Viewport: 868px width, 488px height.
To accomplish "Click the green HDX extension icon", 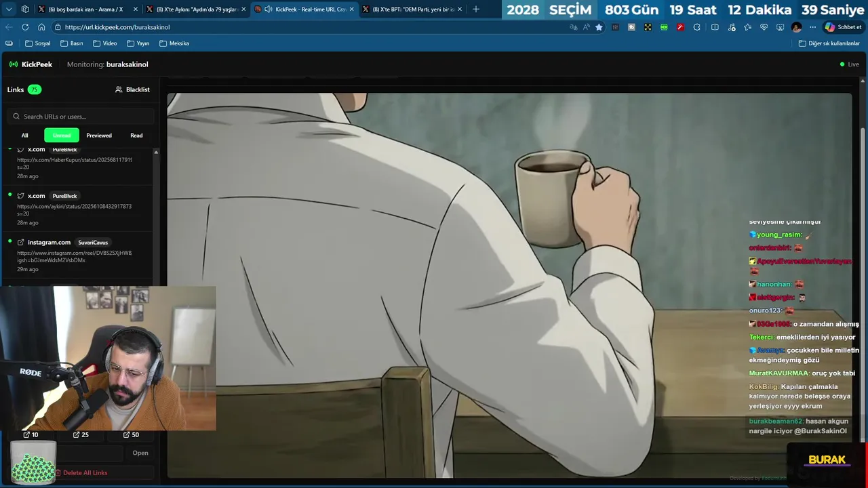I will [664, 27].
